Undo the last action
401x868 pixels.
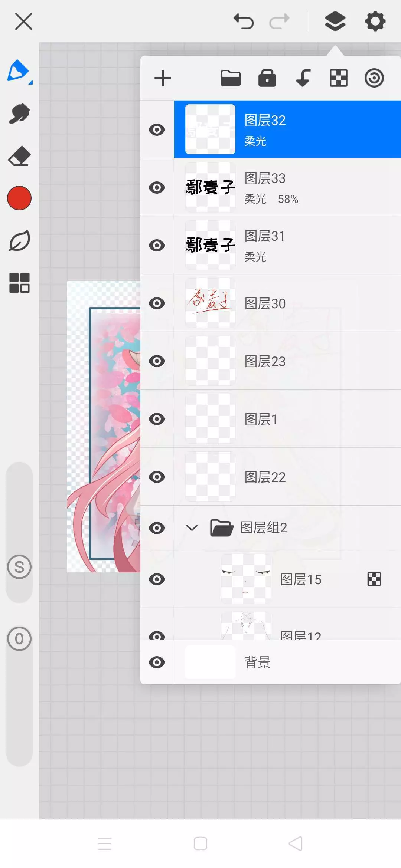click(244, 21)
